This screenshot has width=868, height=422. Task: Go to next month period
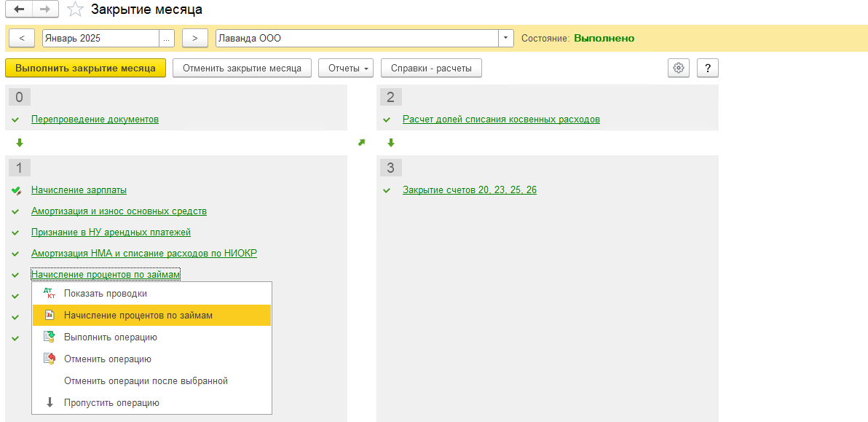(x=194, y=38)
